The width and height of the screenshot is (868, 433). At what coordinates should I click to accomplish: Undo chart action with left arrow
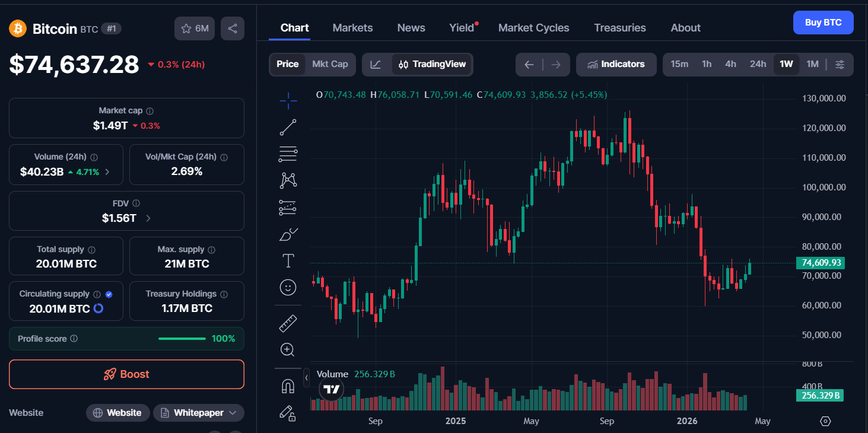pos(529,65)
